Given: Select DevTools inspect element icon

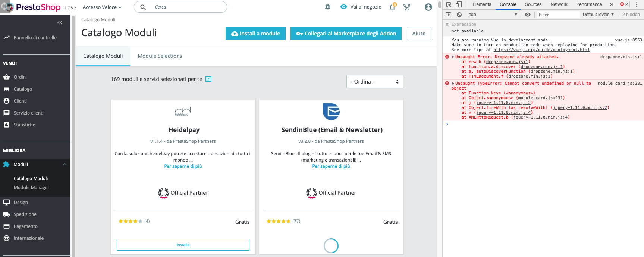Looking at the screenshot, I should pos(449,4).
